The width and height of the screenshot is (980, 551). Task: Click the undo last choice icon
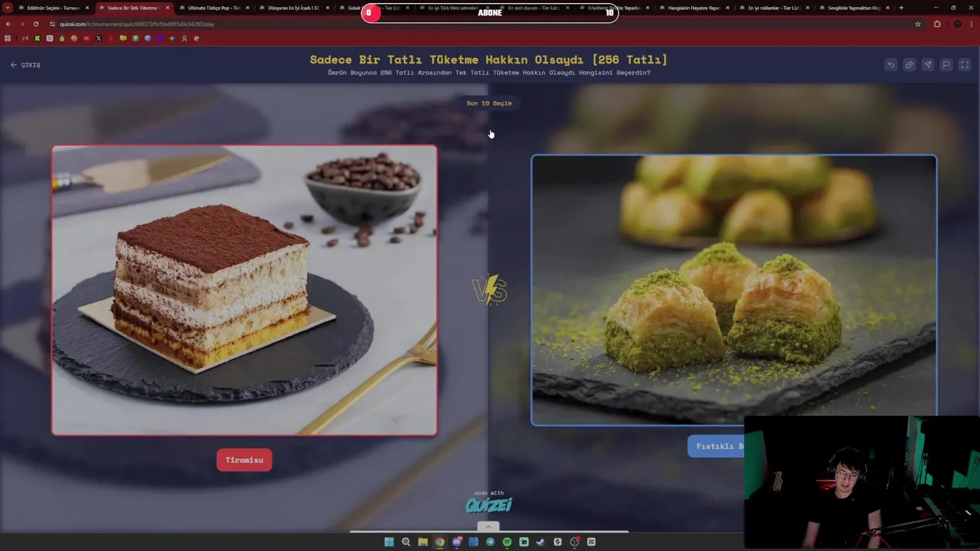pyautogui.click(x=891, y=65)
